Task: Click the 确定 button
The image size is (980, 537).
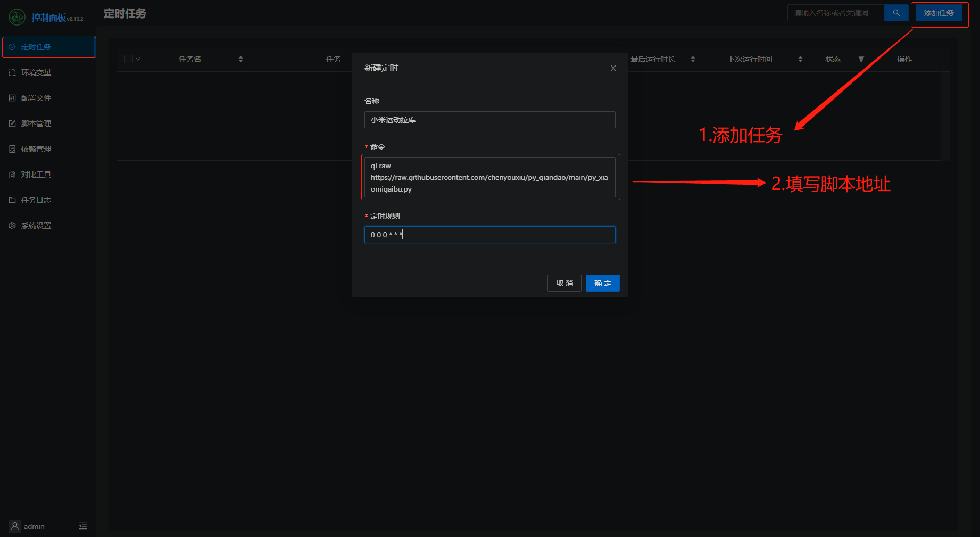Action: [603, 283]
